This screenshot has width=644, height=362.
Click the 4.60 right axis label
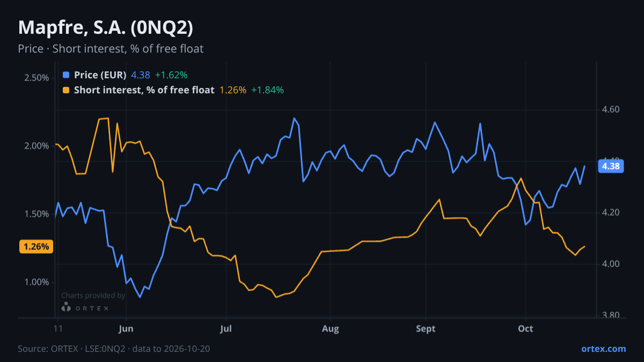pos(611,109)
